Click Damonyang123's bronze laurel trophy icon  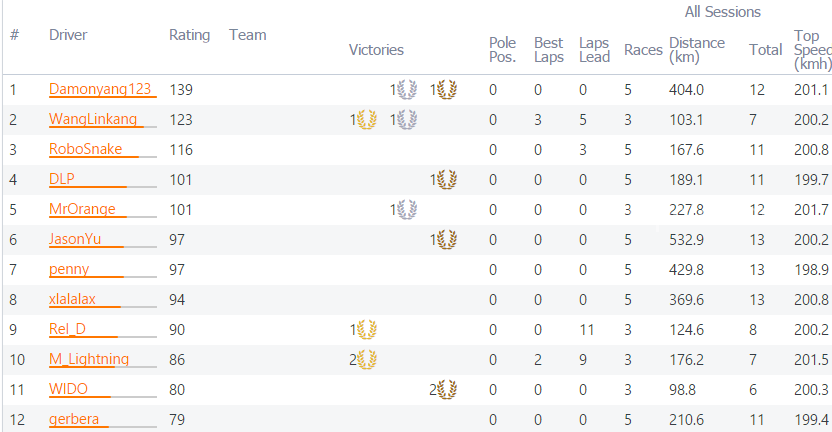[x=447, y=90]
